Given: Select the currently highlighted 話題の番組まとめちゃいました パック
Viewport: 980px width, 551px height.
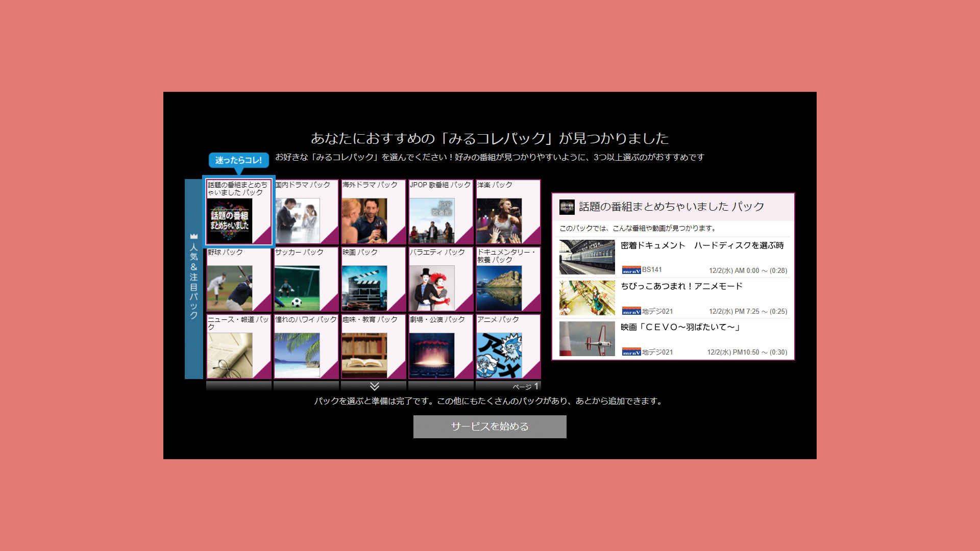Looking at the screenshot, I should click(239, 212).
